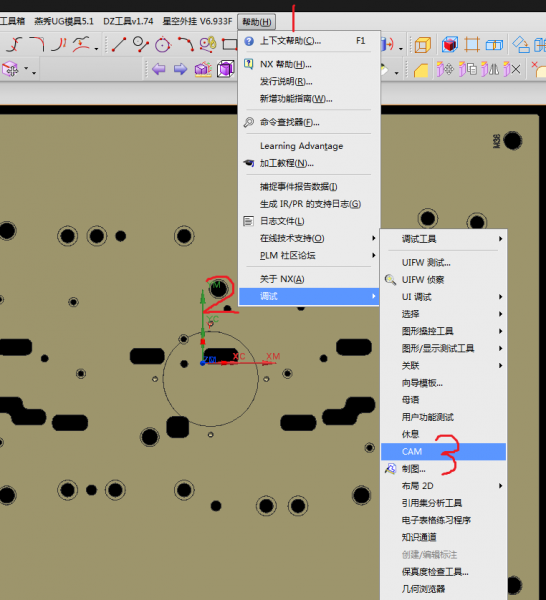The image size is (546, 600).
Task: Choose 制图... entry
Action: [444, 469]
